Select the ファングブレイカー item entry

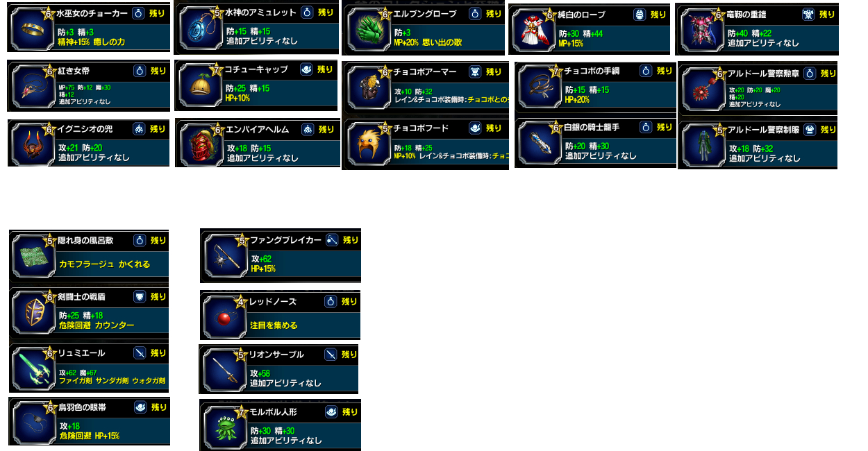click(281, 255)
